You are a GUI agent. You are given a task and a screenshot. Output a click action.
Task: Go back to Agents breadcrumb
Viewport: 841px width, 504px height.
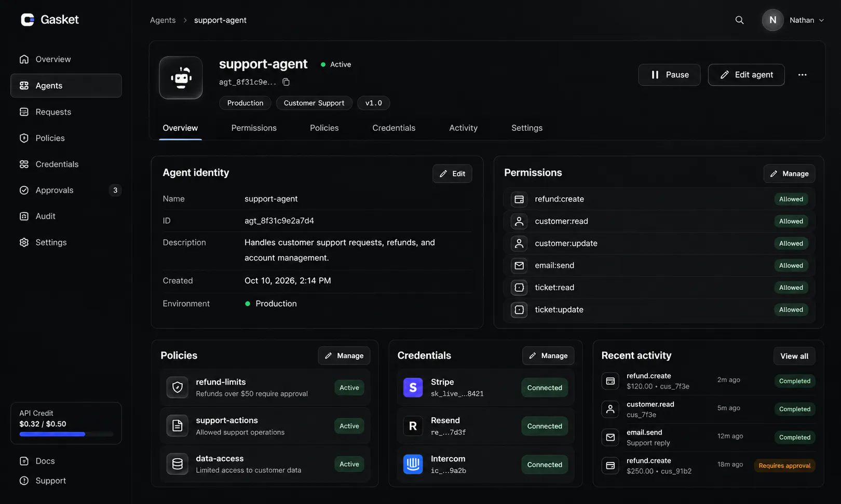[x=162, y=20]
